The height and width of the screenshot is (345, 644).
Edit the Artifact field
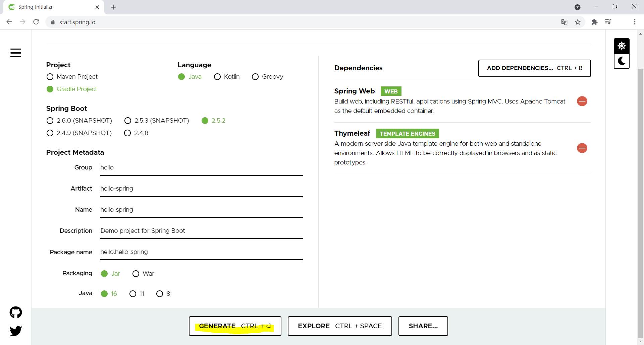201,189
